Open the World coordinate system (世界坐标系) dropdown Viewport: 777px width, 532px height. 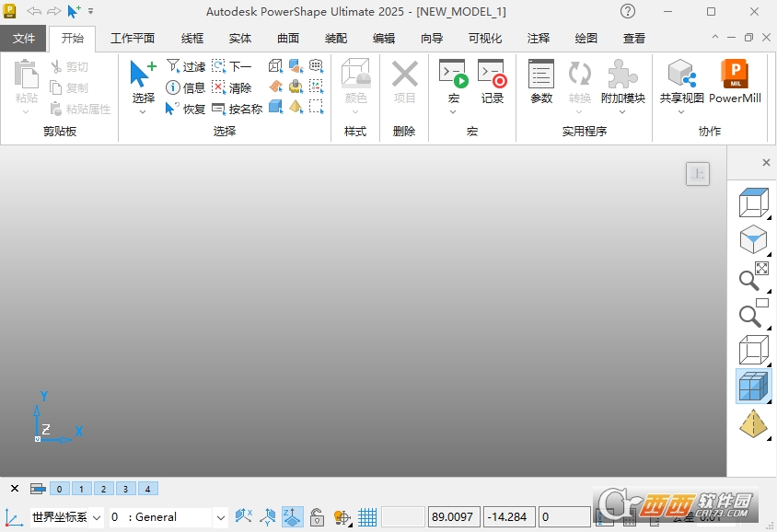(x=98, y=517)
